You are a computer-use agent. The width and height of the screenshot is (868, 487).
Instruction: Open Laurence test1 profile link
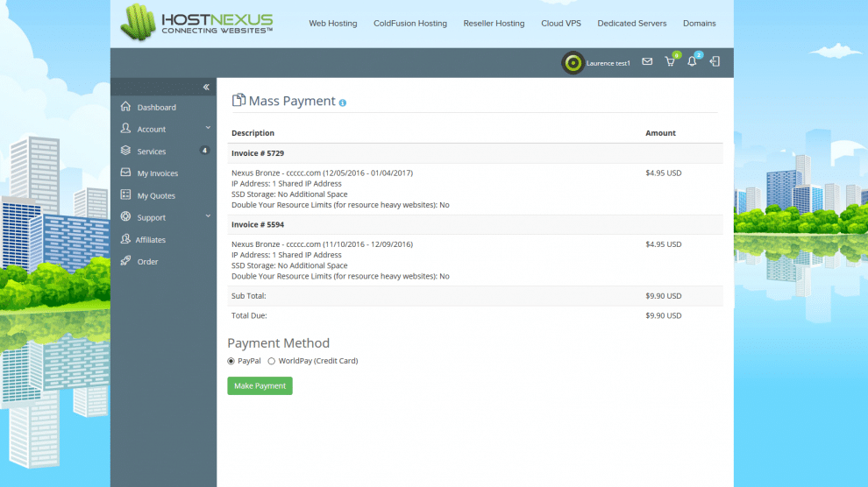click(x=608, y=63)
